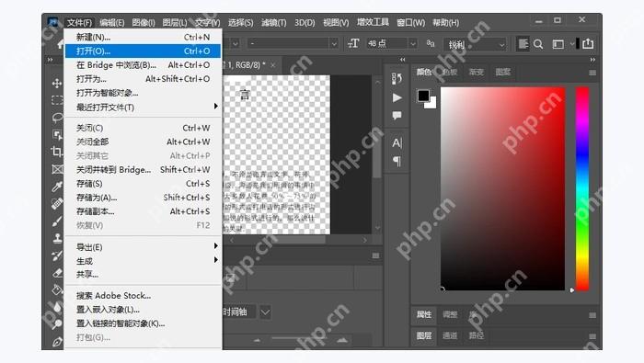Select the History Brush tool

coord(57,255)
